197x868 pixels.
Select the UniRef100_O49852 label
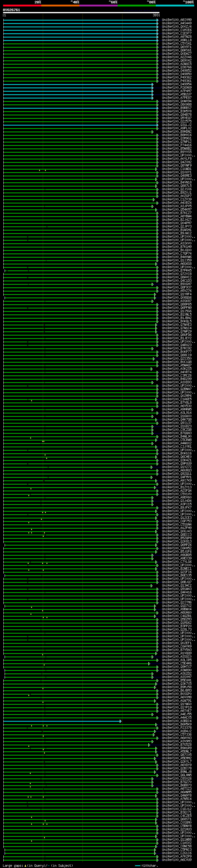177,71
